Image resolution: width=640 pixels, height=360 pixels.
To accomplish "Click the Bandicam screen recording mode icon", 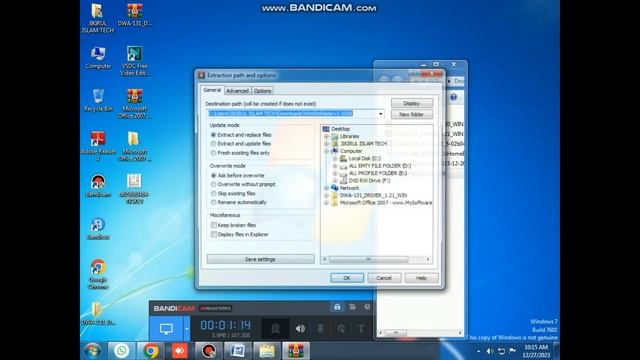I will (x=166, y=329).
